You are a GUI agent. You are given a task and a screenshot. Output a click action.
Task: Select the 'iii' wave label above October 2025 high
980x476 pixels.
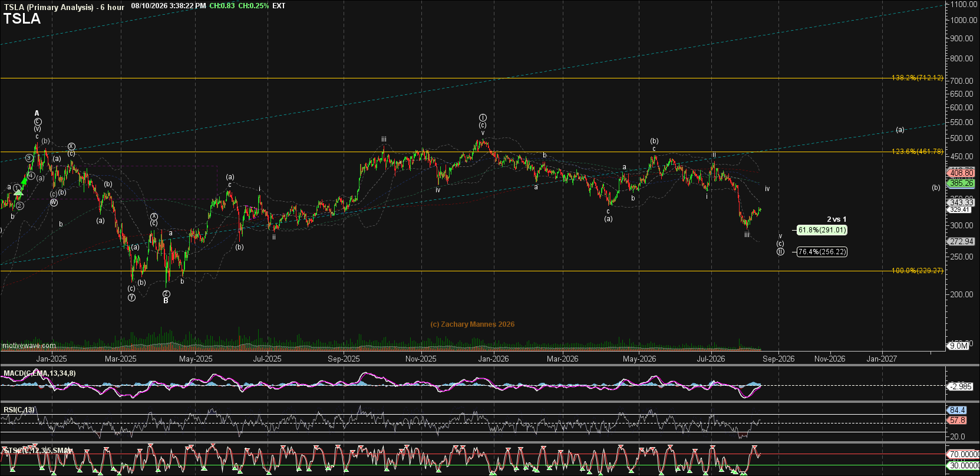[x=384, y=140]
